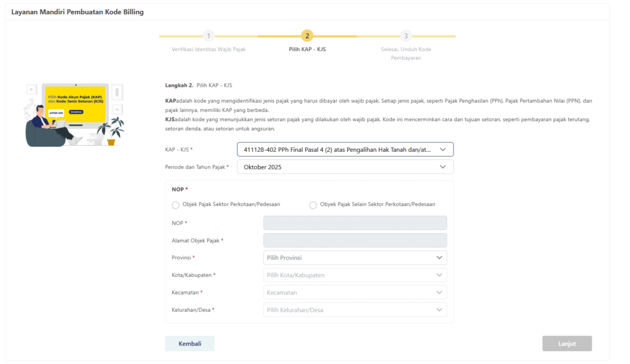Open the Pilih Kelurahan/Desa dropdown
The image size is (630, 364).
pos(354,310)
